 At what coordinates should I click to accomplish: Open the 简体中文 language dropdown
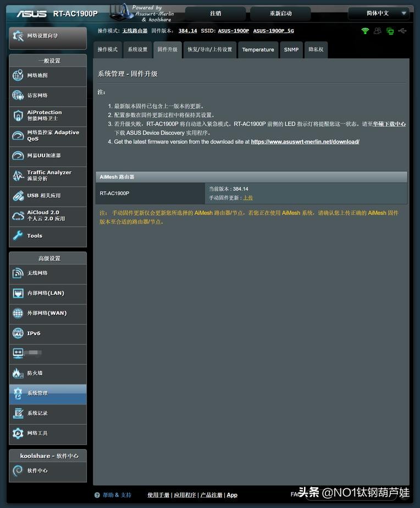coord(379,13)
